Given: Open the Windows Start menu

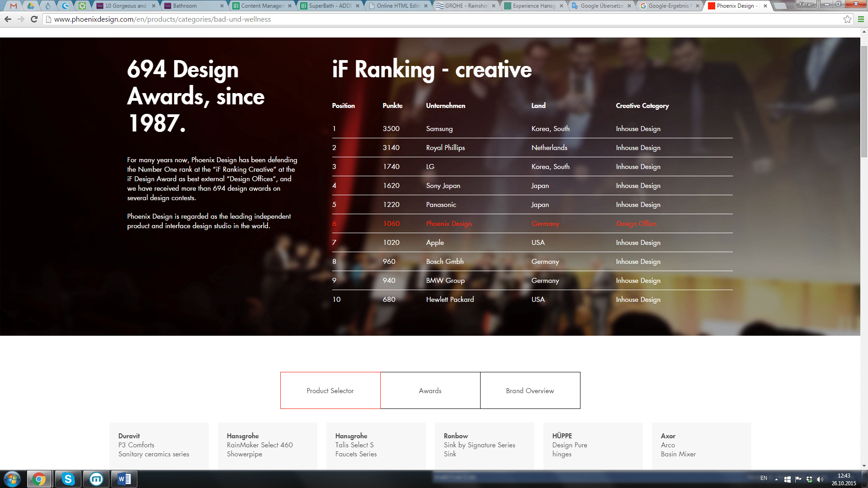Looking at the screenshot, I should (12, 479).
